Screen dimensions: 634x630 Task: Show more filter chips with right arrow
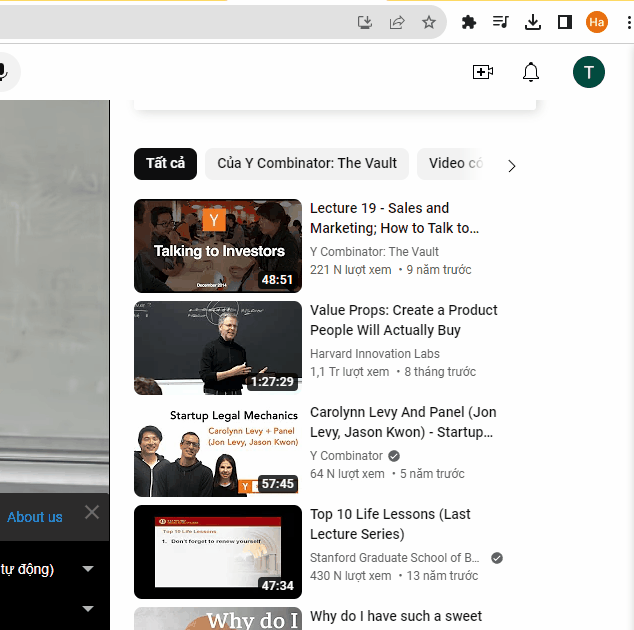511,166
